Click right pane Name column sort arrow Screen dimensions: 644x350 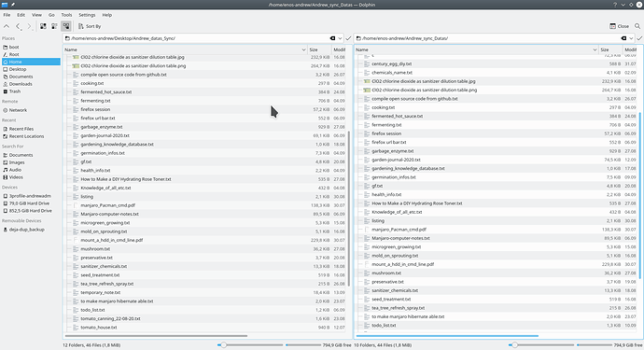[595, 49]
